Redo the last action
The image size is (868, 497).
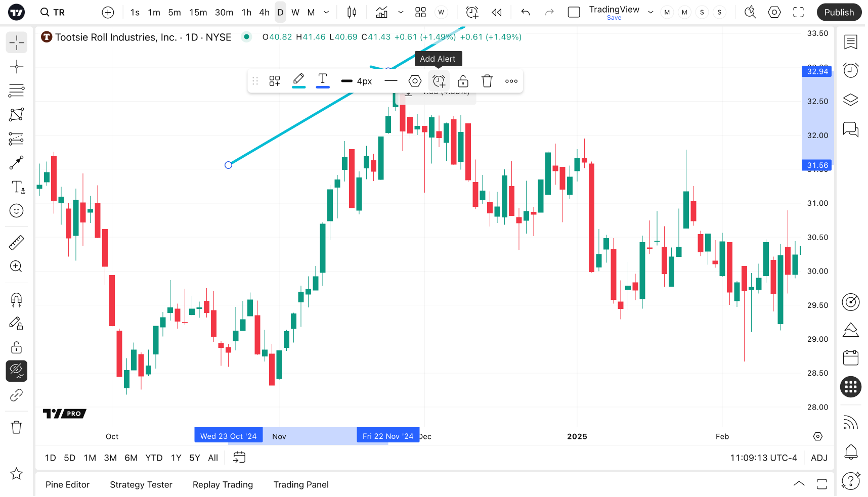point(549,12)
